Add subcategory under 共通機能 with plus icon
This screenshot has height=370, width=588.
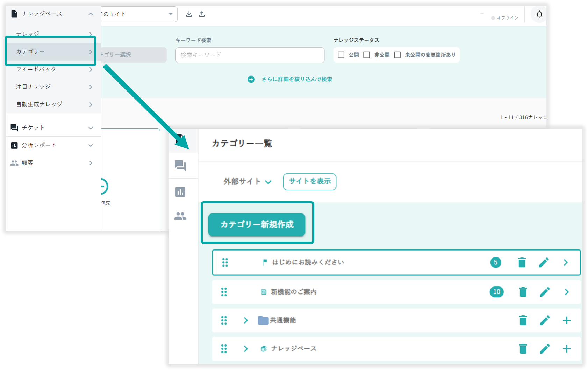[x=566, y=320]
